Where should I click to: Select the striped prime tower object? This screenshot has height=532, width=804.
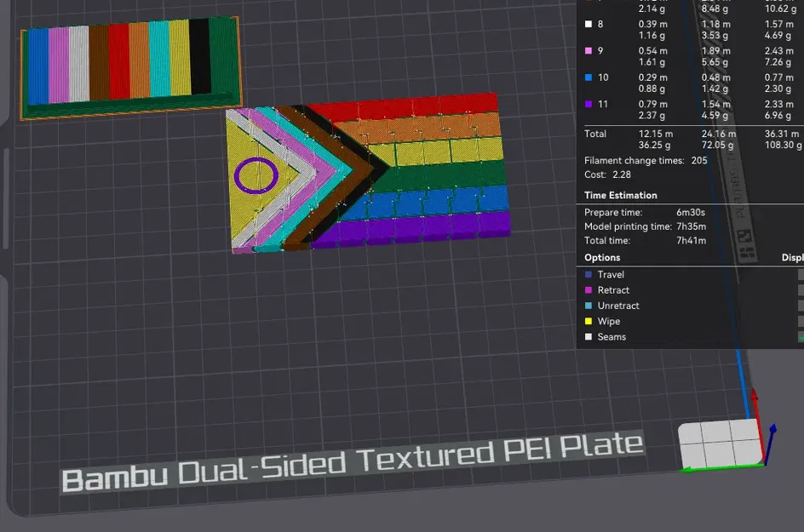pos(130,67)
